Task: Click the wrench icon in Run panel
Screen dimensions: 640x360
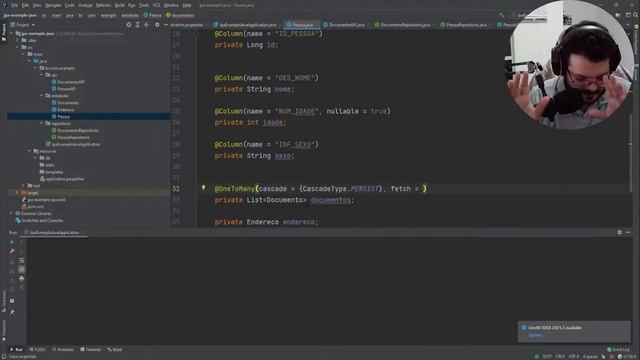Action: pyautogui.click(x=12, y=251)
